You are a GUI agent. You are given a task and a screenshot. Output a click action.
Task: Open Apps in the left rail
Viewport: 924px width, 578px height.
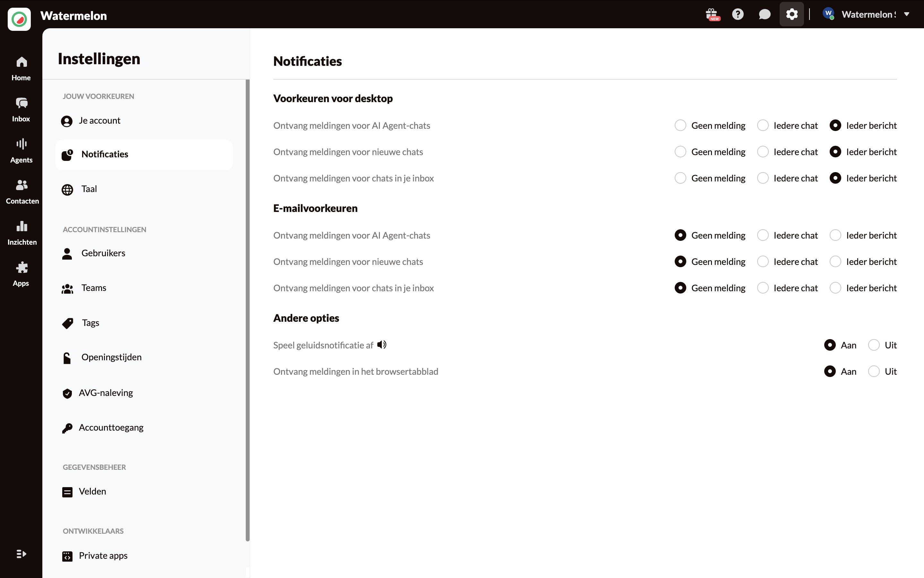[x=21, y=274]
